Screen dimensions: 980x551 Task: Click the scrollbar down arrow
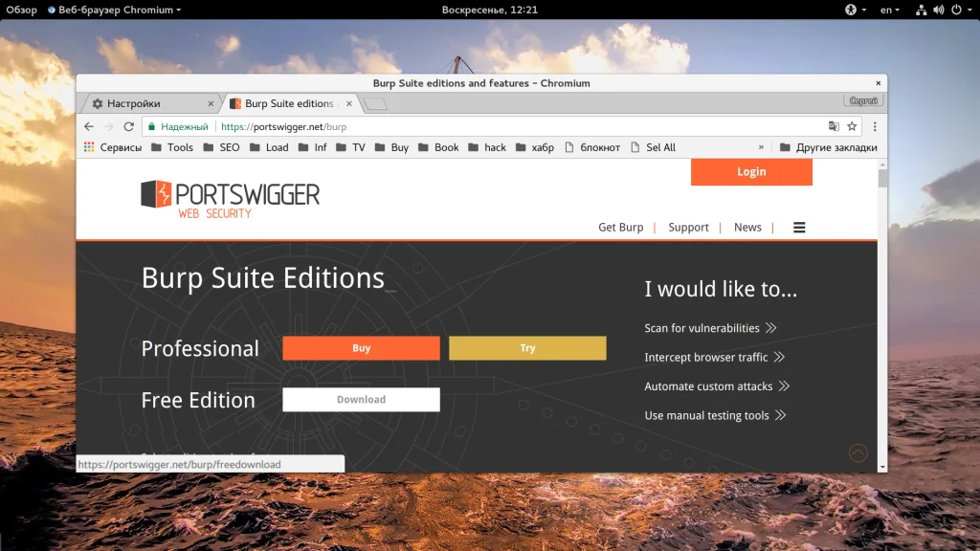tap(881, 467)
